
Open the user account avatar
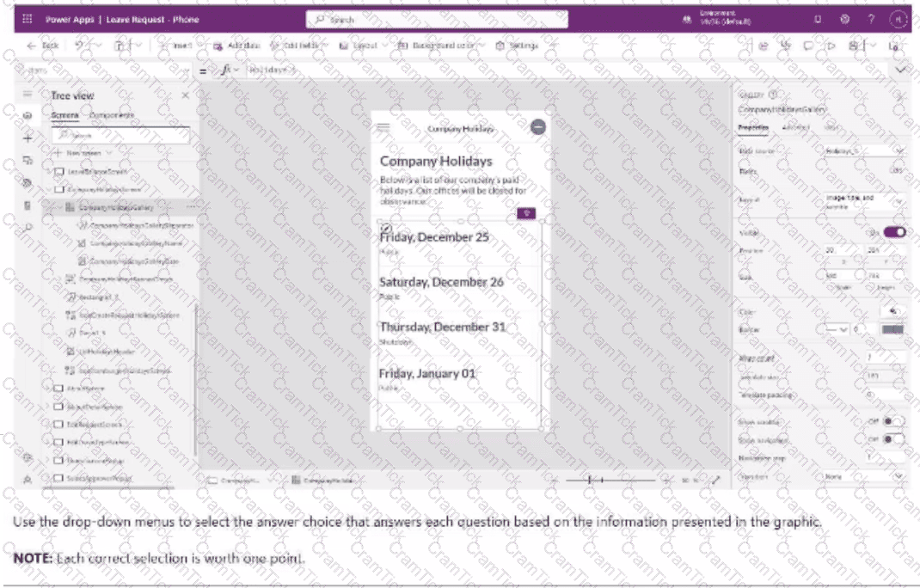[898, 20]
